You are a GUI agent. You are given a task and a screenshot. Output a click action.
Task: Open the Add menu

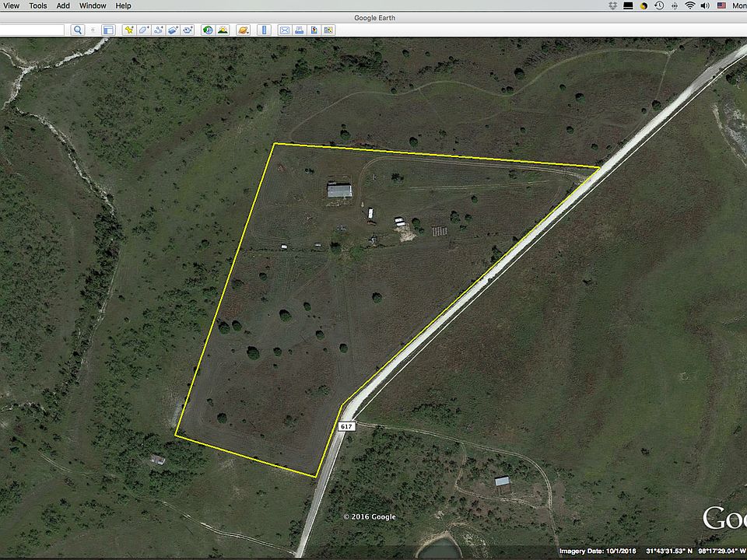[63, 5]
